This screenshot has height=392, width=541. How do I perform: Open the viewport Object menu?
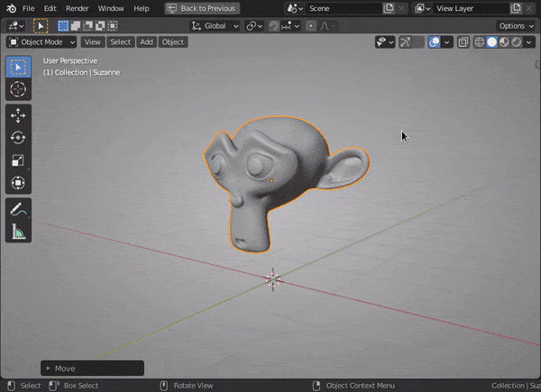click(x=173, y=42)
